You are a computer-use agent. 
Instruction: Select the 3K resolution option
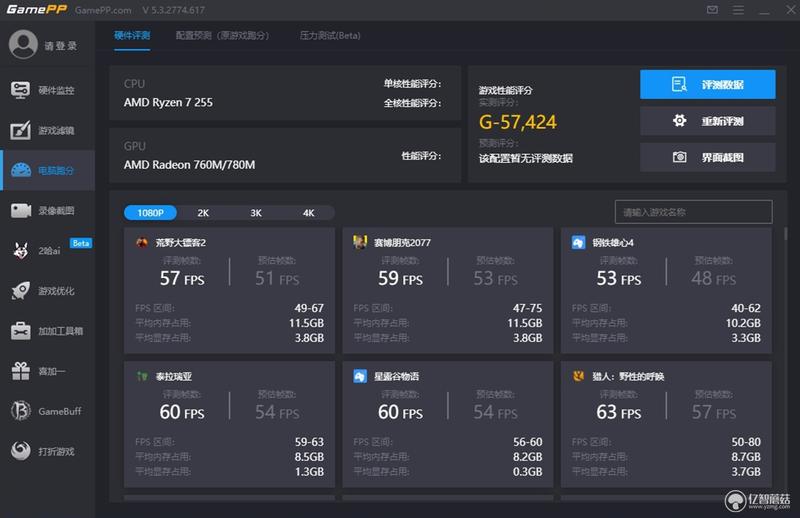(256, 213)
